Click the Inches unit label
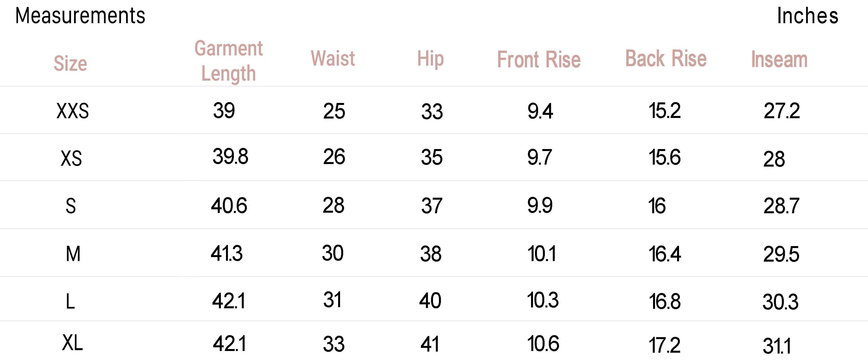The image size is (868, 364). tap(807, 16)
